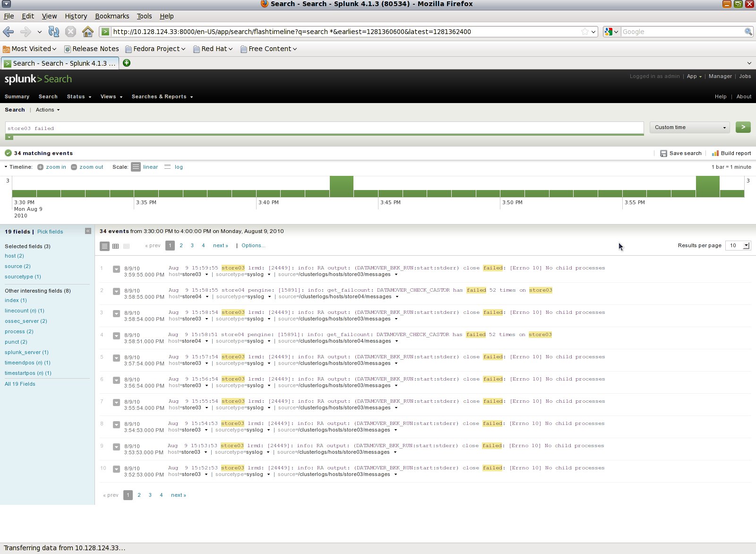Viewport: 756px width, 554px height.
Task: Open the Manager link
Action: (720, 76)
